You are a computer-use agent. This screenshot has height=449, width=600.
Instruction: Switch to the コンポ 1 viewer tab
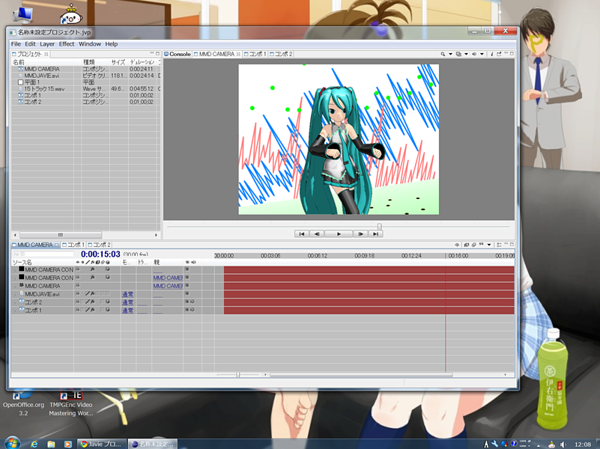tap(255, 54)
